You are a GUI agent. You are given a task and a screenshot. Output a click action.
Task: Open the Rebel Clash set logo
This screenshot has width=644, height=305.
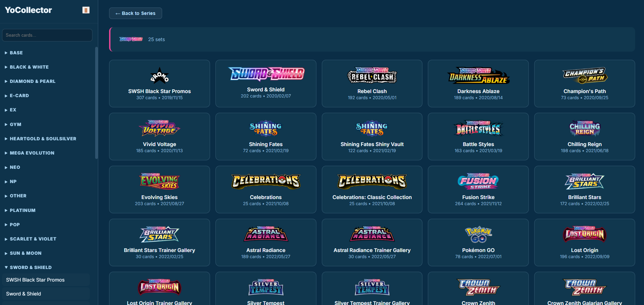(x=372, y=76)
